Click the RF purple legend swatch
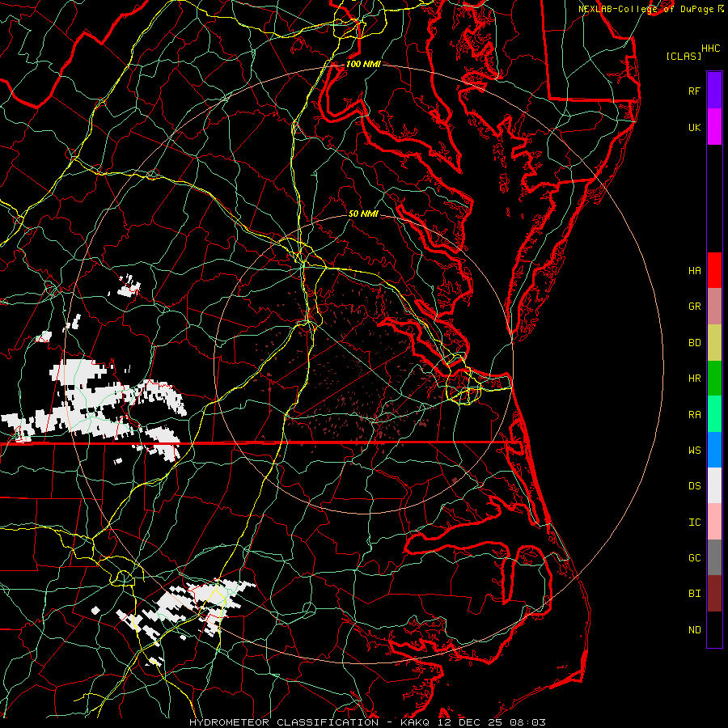The image size is (728, 728). pyautogui.click(x=714, y=91)
